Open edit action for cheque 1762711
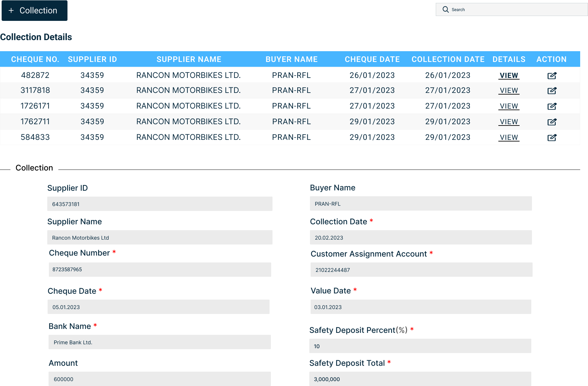This screenshot has width=588, height=386. coord(552,122)
